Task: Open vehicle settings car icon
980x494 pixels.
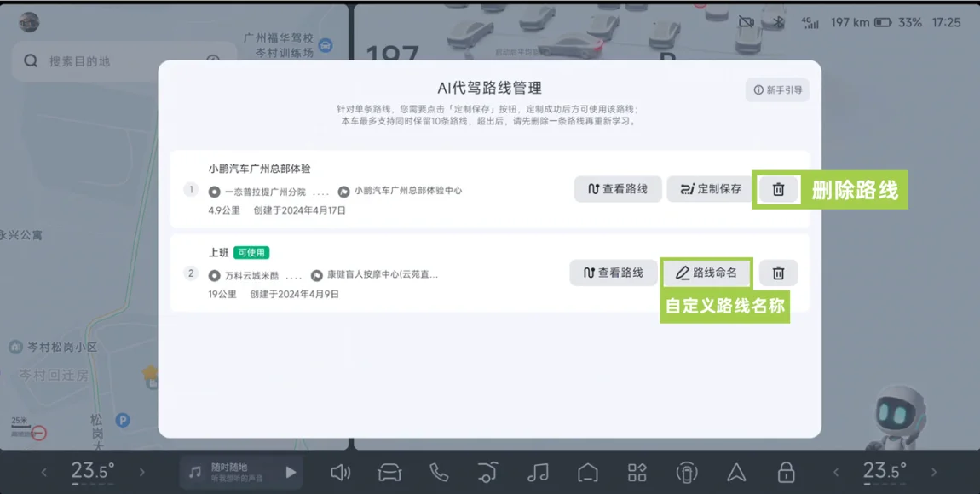Action: (x=389, y=473)
